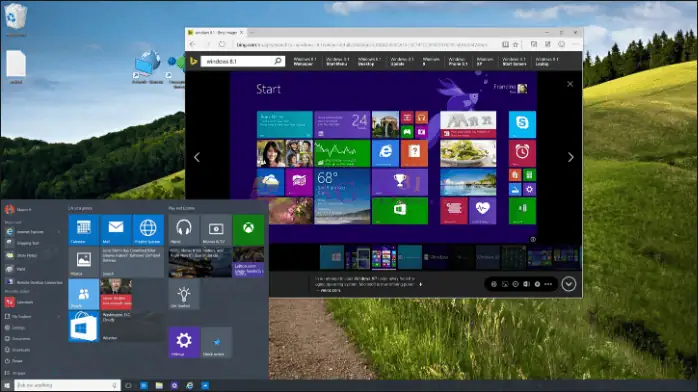Open the Calendar tile in Start menu
698x392 pixels.
tap(83, 230)
